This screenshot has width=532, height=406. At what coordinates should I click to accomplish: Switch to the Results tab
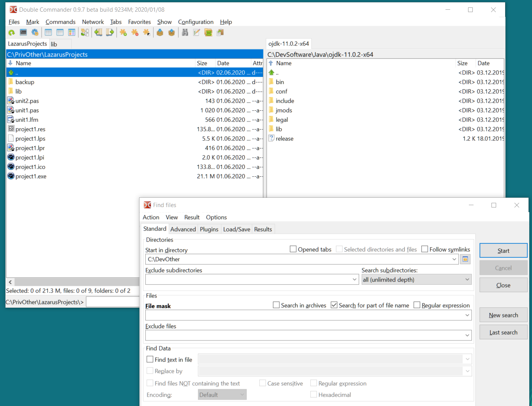click(x=263, y=229)
